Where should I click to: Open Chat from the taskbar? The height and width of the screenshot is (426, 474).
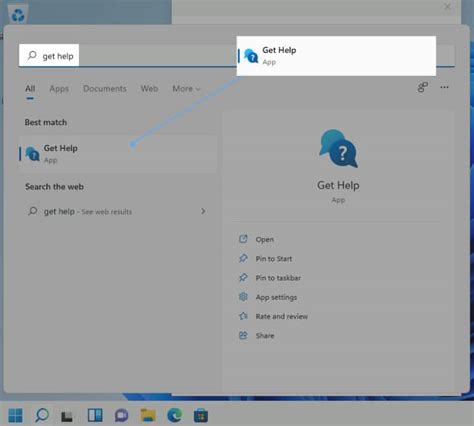(122, 415)
